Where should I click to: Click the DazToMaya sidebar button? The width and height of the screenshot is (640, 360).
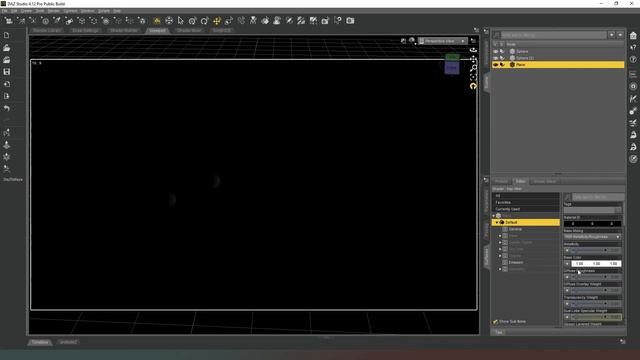pos(13,179)
